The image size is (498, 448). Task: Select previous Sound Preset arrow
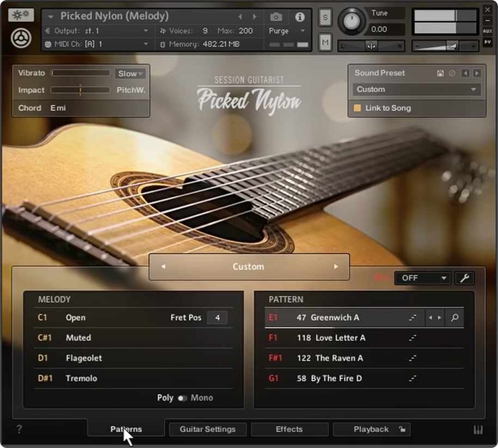465,73
